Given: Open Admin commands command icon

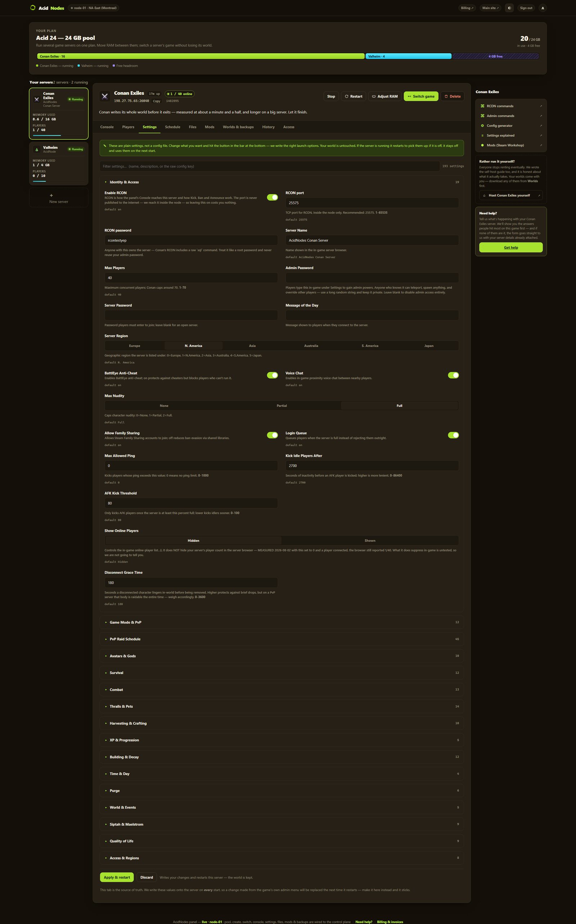Looking at the screenshot, I should click(482, 116).
